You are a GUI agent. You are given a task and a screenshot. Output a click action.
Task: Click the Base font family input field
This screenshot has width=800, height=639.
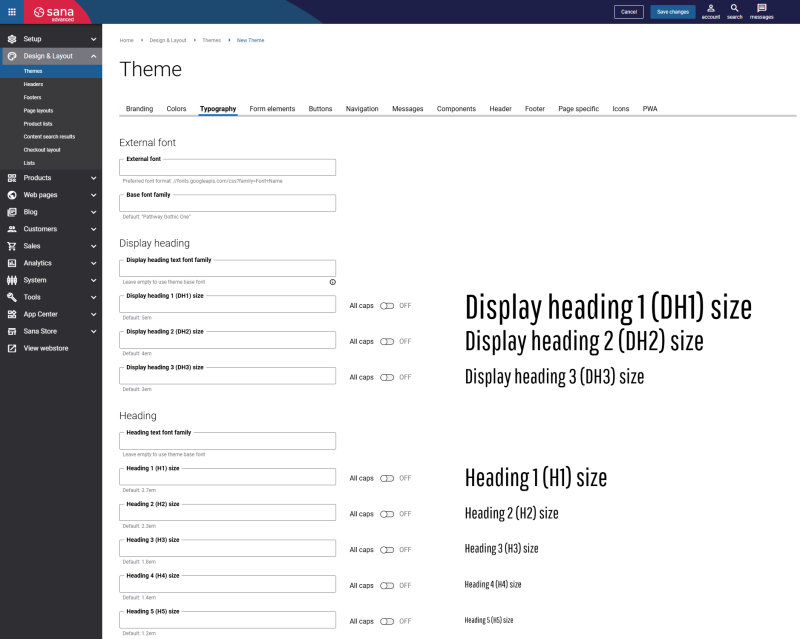227,204
